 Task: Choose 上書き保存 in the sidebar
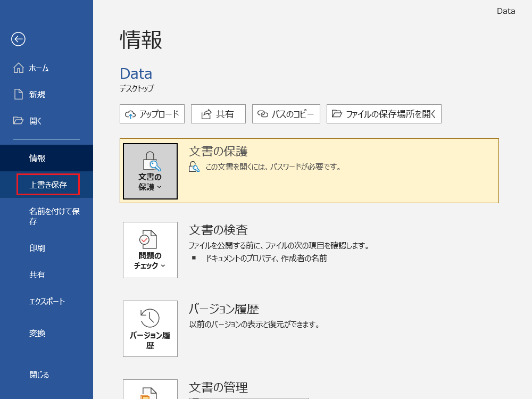pos(46,185)
